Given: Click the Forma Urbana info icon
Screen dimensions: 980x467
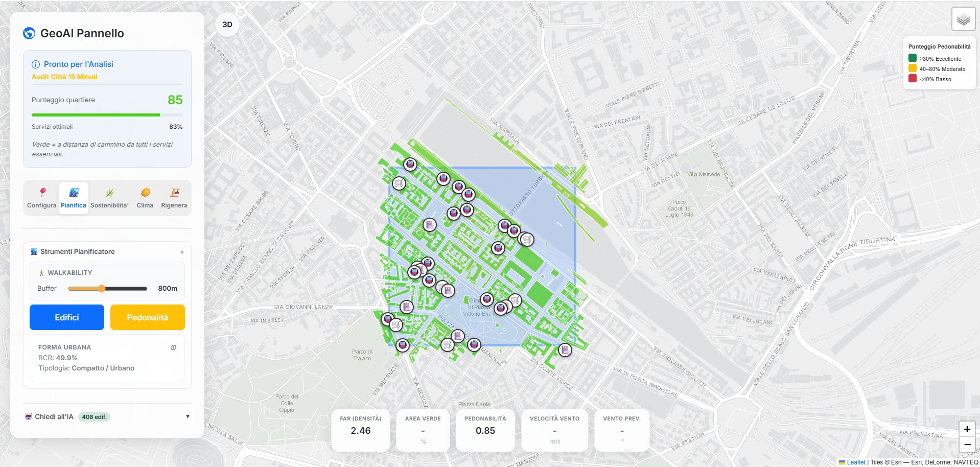Looking at the screenshot, I should [173, 347].
